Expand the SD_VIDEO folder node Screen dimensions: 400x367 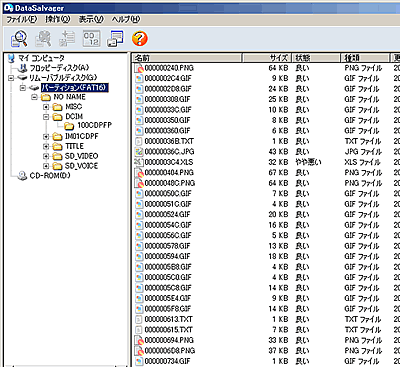tap(46, 156)
